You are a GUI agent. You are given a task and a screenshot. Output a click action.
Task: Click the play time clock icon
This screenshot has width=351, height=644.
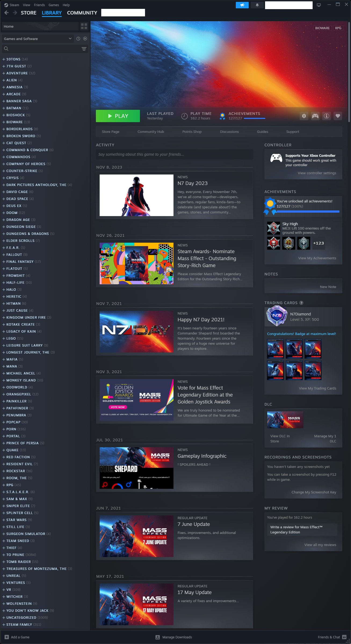[184, 116]
